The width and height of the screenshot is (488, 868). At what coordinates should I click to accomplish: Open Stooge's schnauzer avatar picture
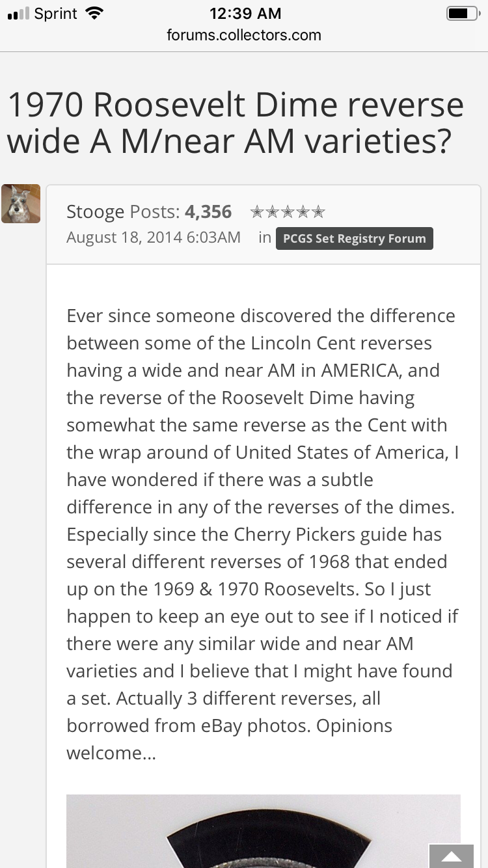coord(21,204)
